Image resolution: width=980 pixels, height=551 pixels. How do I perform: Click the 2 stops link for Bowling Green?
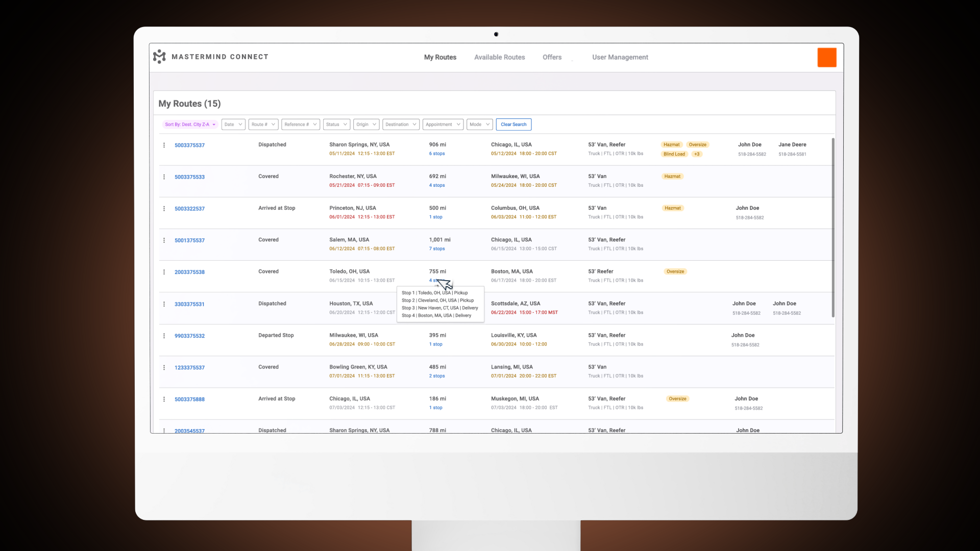(437, 376)
